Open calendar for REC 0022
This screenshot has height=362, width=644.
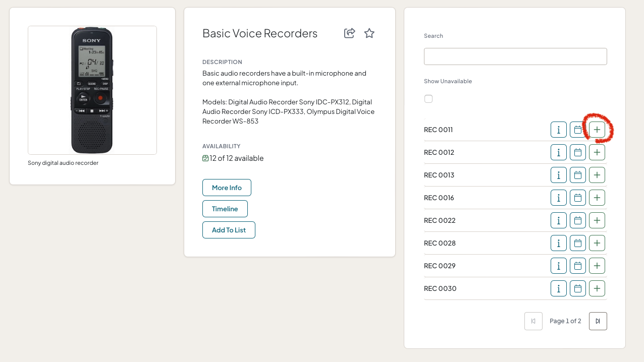(578, 220)
